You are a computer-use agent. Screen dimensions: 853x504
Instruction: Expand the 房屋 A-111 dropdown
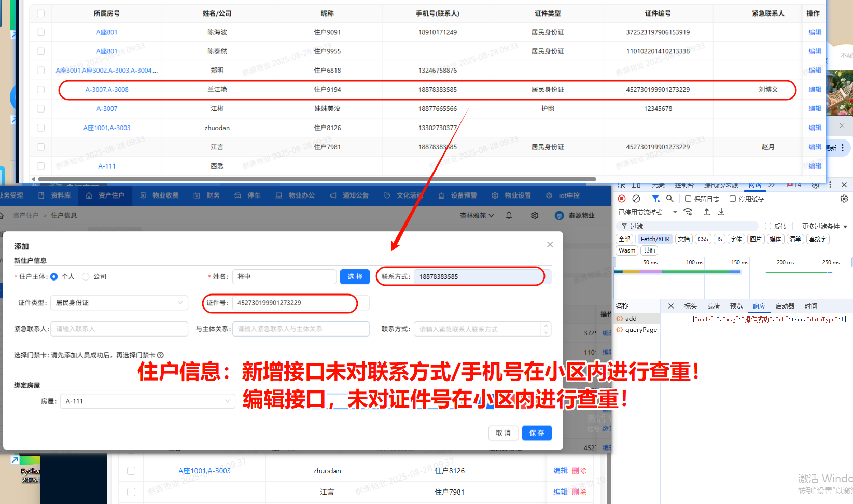pyautogui.click(x=147, y=401)
